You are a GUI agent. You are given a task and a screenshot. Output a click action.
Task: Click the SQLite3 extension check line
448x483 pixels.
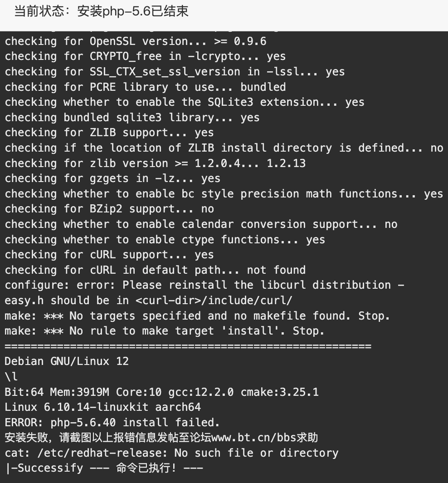185,102
